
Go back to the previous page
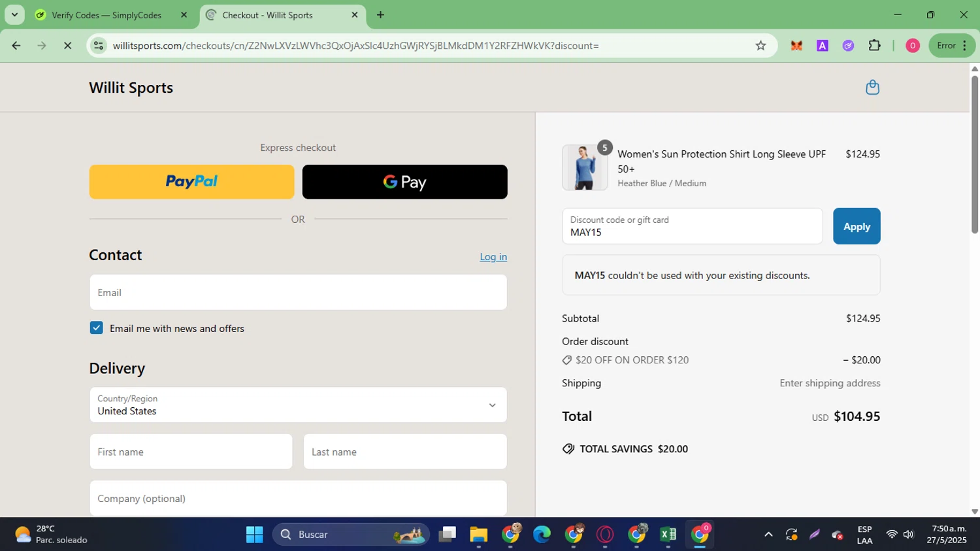click(16, 46)
